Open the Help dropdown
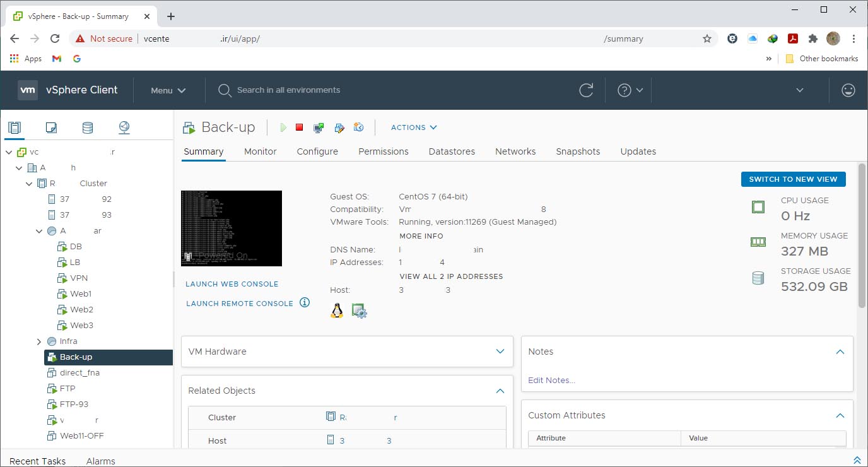The width and height of the screenshot is (868, 467). click(x=630, y=90)
